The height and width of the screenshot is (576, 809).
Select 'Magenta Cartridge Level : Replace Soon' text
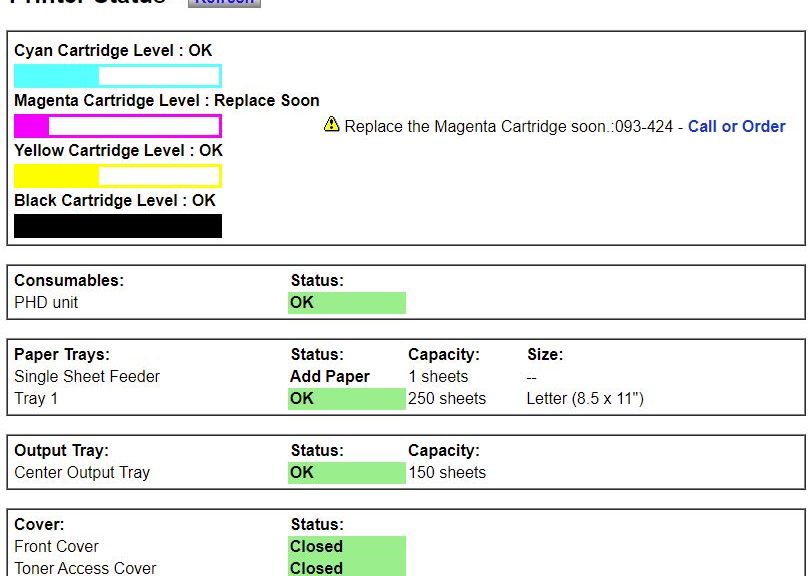(x=167, y=101)
